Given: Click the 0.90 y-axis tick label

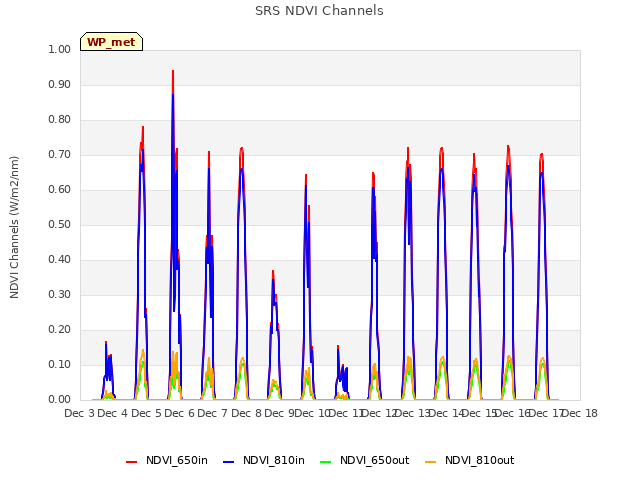Looking at the screenshot, I should tap(60, 84).
